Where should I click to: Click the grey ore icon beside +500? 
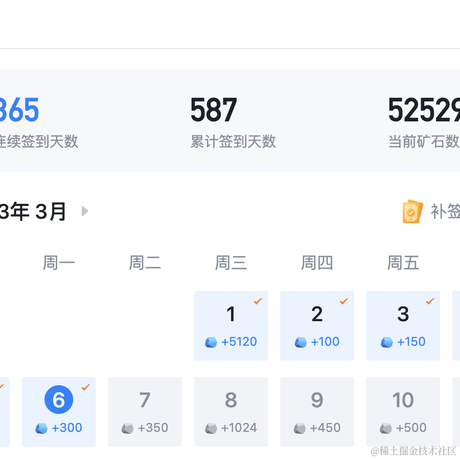click(x=386, y=428)
